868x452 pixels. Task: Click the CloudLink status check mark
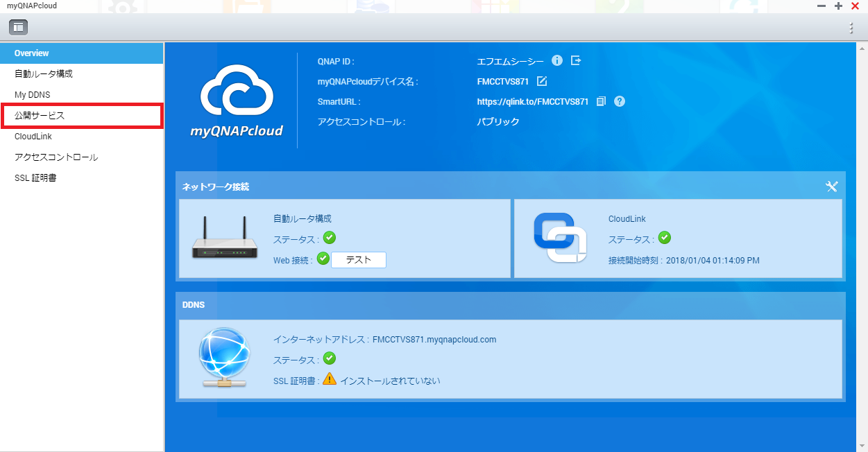click(665, 238)
